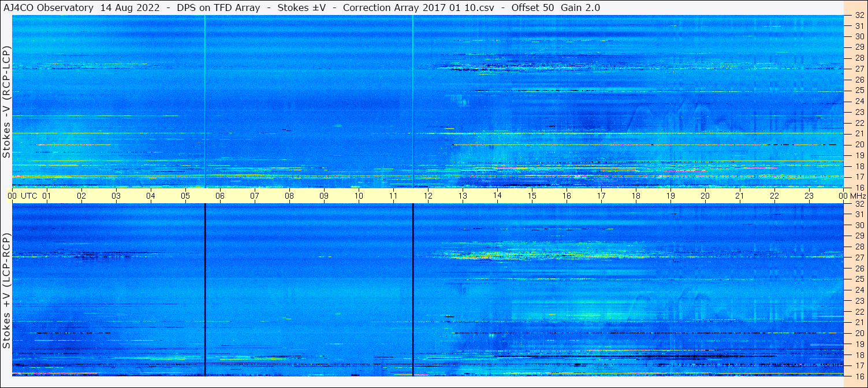Screen dimensions: 868x388
Task: Click the 27 MHz tick in lower panel
Action: tap(859, 258)
